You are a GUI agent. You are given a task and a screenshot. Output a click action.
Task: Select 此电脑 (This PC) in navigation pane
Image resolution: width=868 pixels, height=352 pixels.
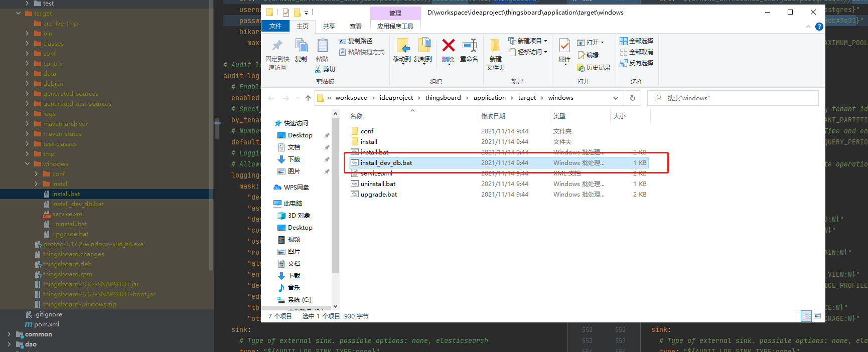tap(288, 204)
